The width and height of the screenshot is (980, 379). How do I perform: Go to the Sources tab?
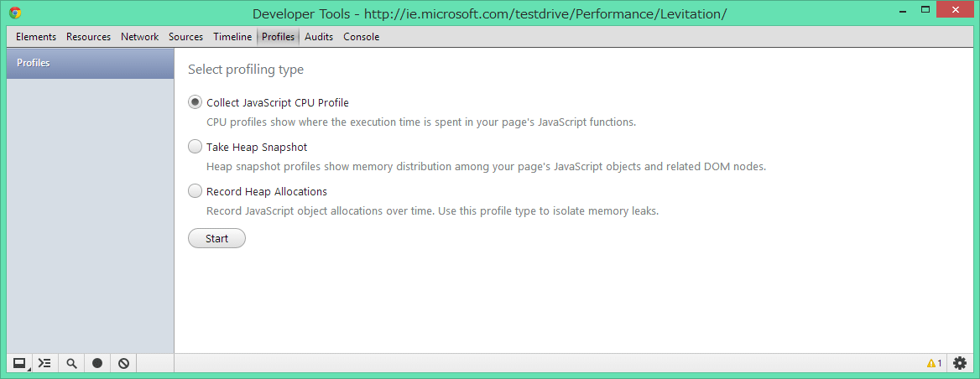click(185, 37)
